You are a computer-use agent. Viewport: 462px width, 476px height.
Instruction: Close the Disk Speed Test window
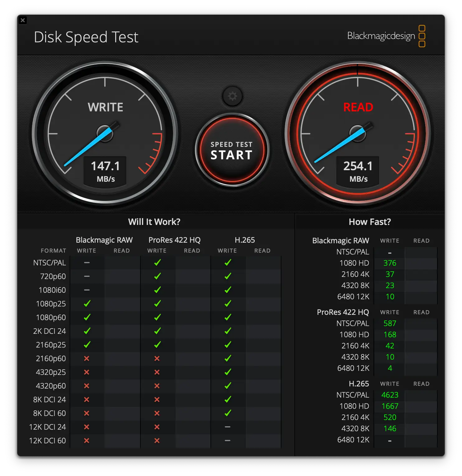23,21
